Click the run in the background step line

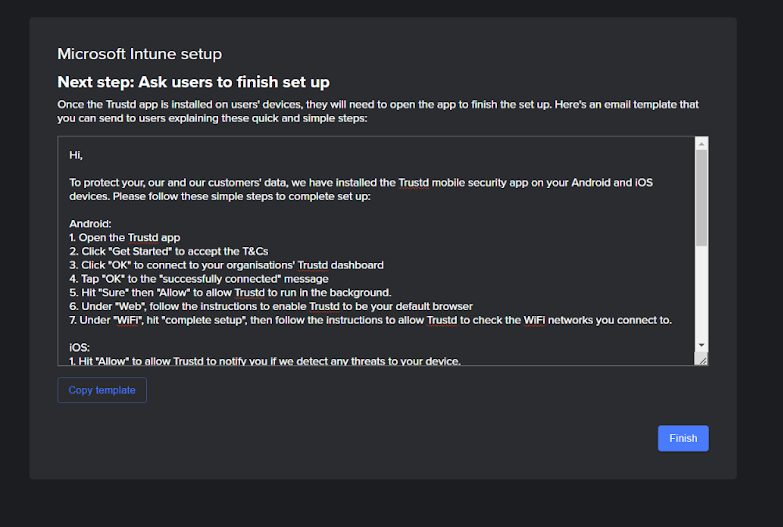(230, 293)
